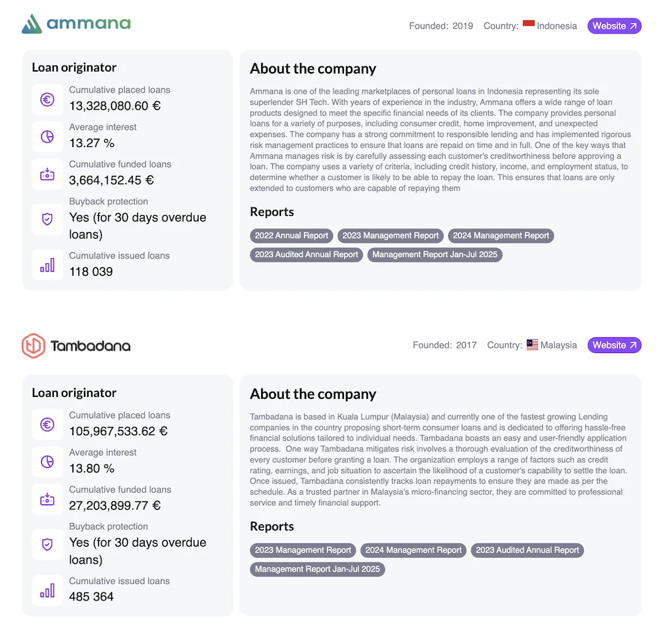This screenshot has width=672, height=626.
Task: Click the Tambadana logo
Action: [76, 345]
